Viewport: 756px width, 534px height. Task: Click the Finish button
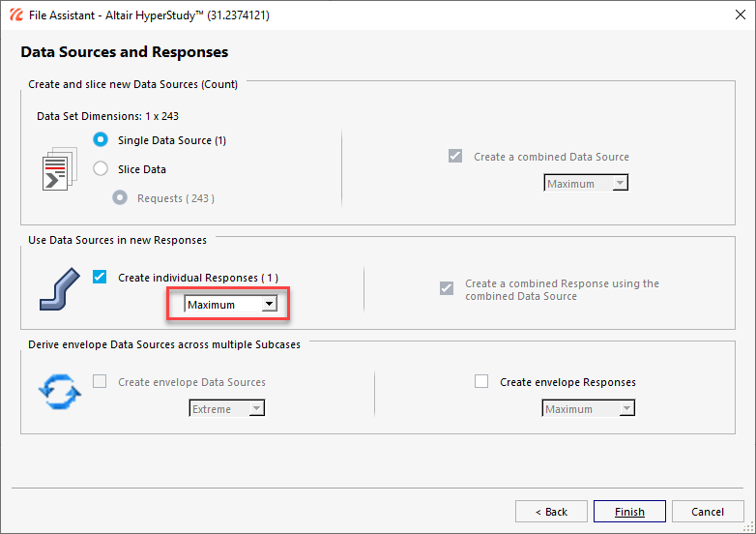(x=629, y=512)
